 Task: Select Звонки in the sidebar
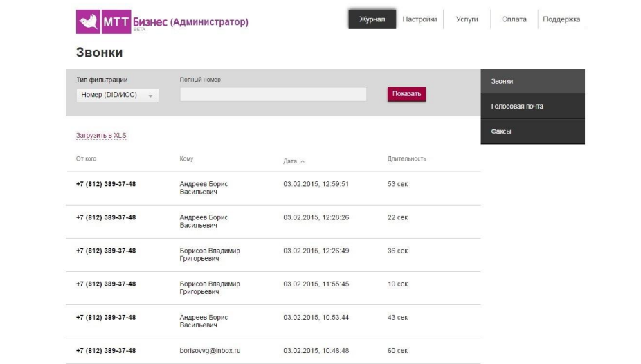(x=532, y=82)
